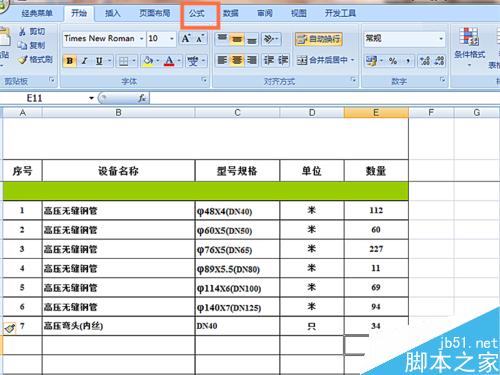Open the fill color dropdown arrow
This screenshot has height=375, width=500.
[x=158, y=61]
